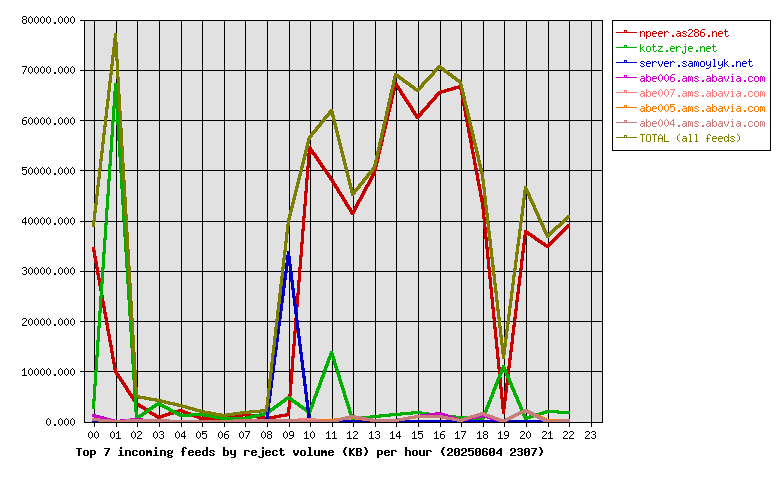Click hour 07 on the x-axis

245,435
